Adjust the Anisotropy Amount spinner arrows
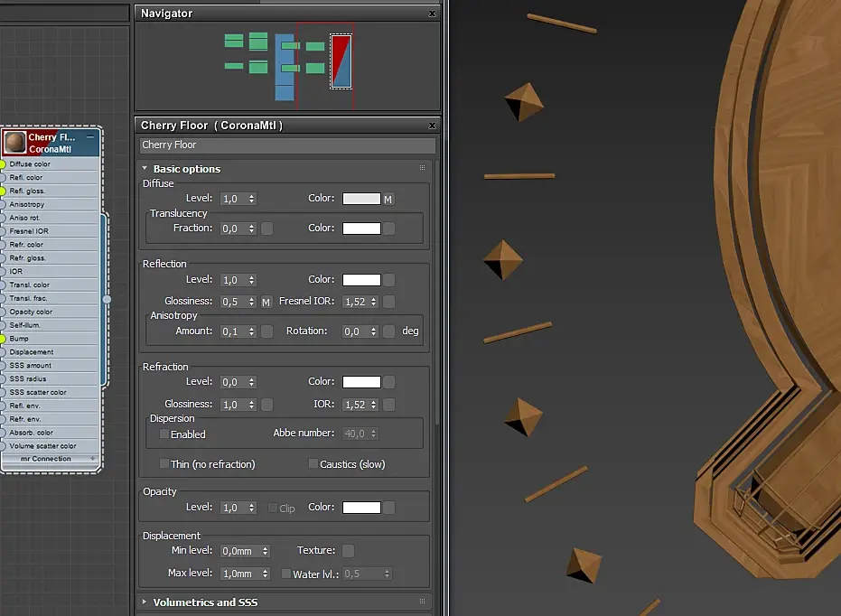This screenshot has width=841, height=616. point(251,331)
